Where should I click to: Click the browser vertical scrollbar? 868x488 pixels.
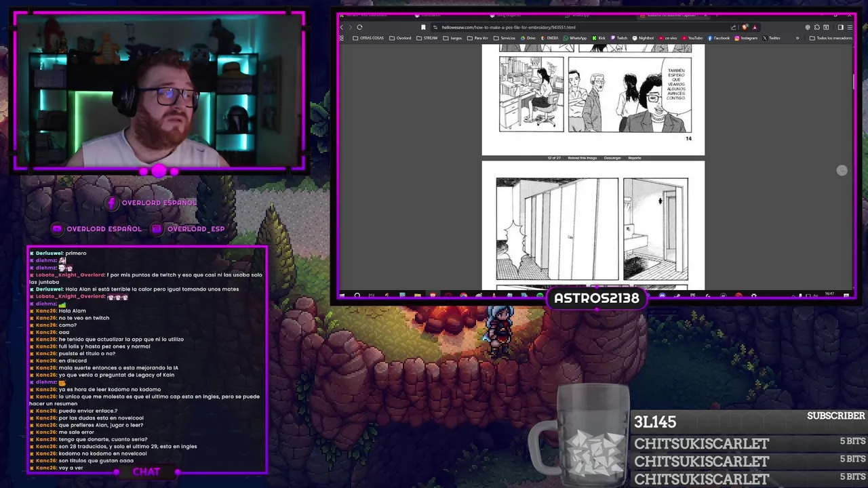point(853,81)
